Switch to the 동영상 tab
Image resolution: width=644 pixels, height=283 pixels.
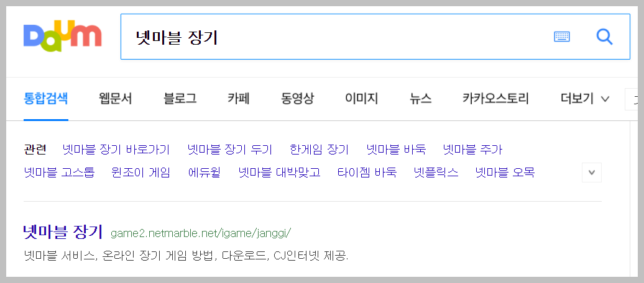click(x=297, y=99)
